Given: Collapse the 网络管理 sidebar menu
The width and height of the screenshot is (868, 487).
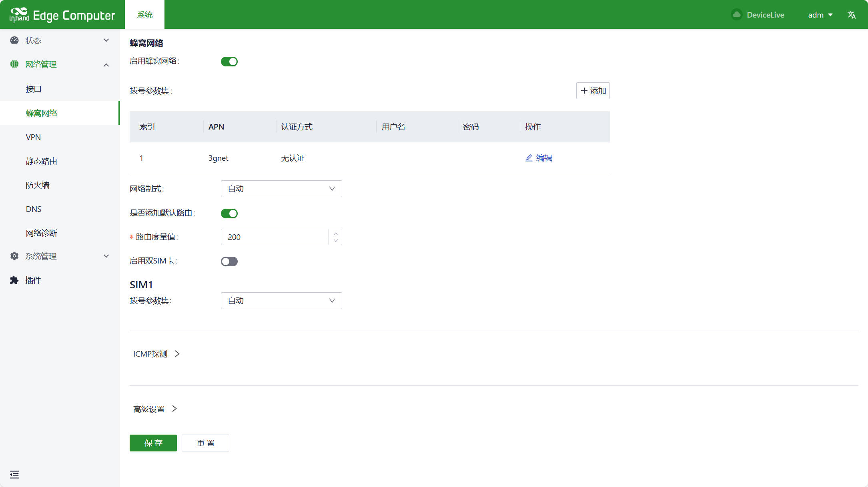Looking at the screenshot, I should point(60,64).
